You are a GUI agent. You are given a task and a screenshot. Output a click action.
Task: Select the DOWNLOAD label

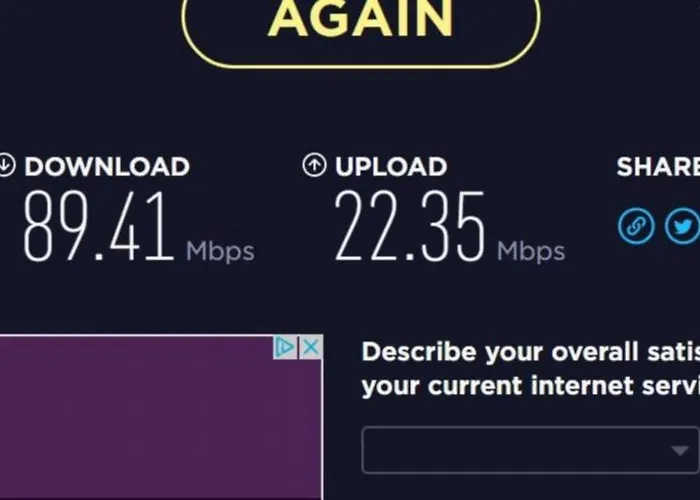point(107,167)
